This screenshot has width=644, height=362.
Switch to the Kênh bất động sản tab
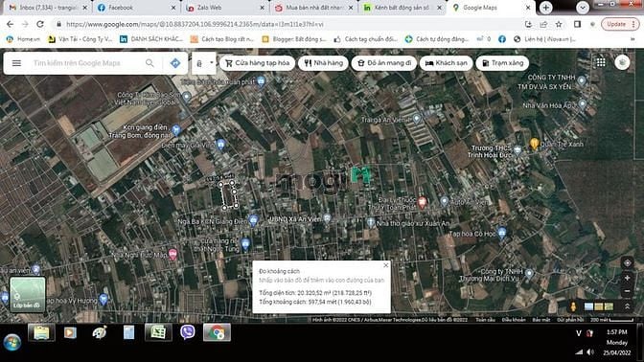click(402, 8)
